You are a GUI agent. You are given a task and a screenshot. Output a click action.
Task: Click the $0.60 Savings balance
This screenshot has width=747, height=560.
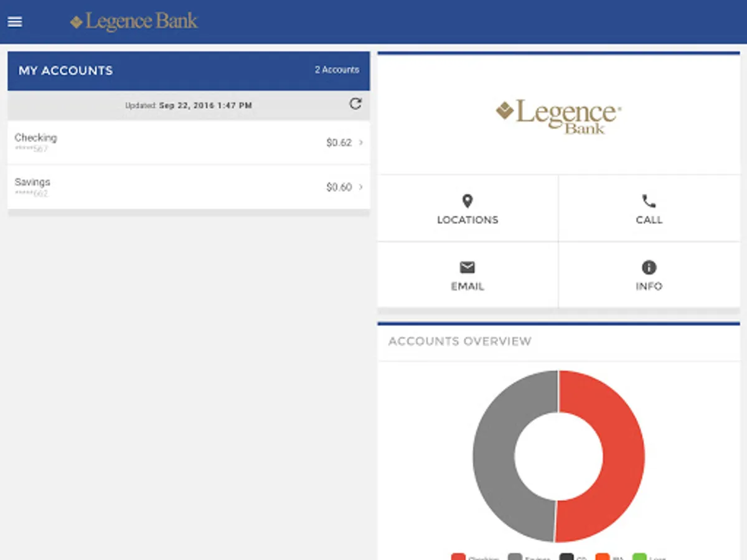point(339,187)
